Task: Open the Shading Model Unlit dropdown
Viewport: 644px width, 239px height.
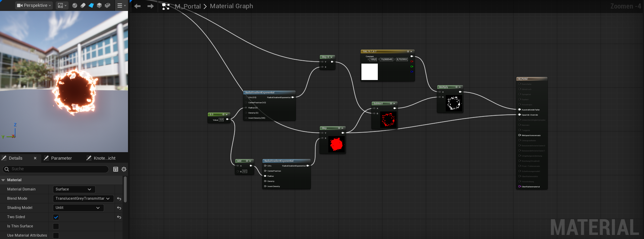Action: point(78,208)
